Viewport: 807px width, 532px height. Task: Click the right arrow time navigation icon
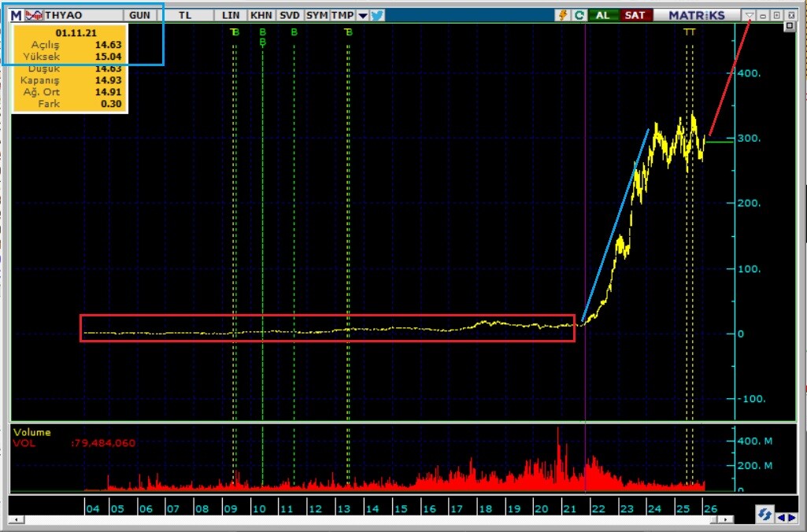pyautogui.click(x=790, y=517)
